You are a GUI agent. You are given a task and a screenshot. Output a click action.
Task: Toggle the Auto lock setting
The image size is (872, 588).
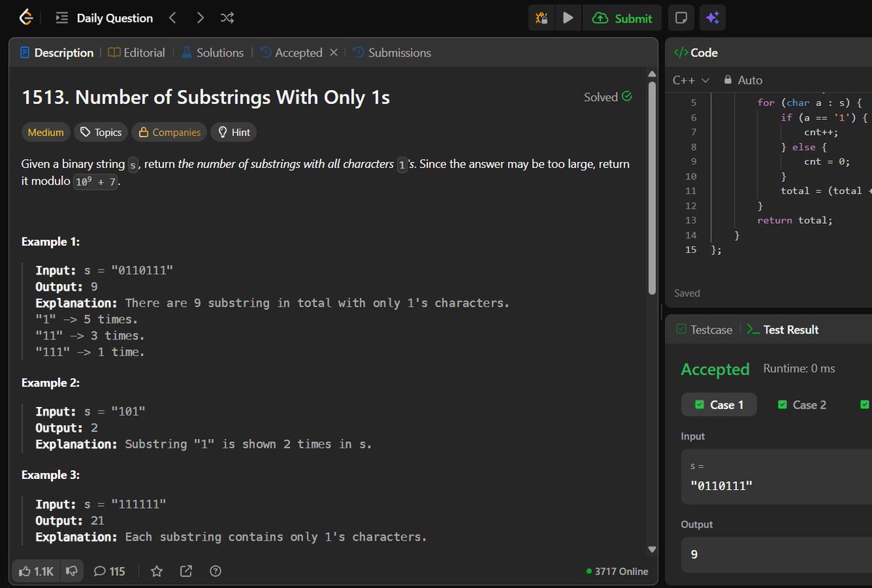pos(743,80)
